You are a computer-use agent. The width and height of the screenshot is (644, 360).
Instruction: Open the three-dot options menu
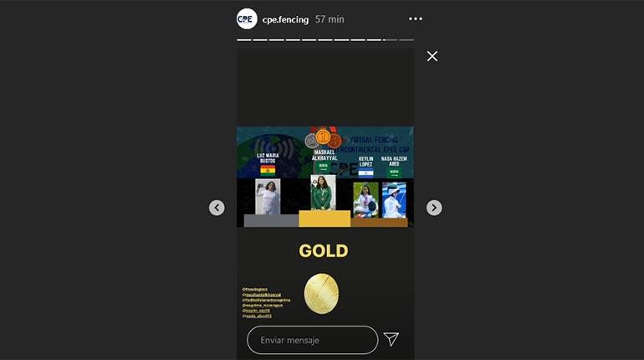(415, 19)
